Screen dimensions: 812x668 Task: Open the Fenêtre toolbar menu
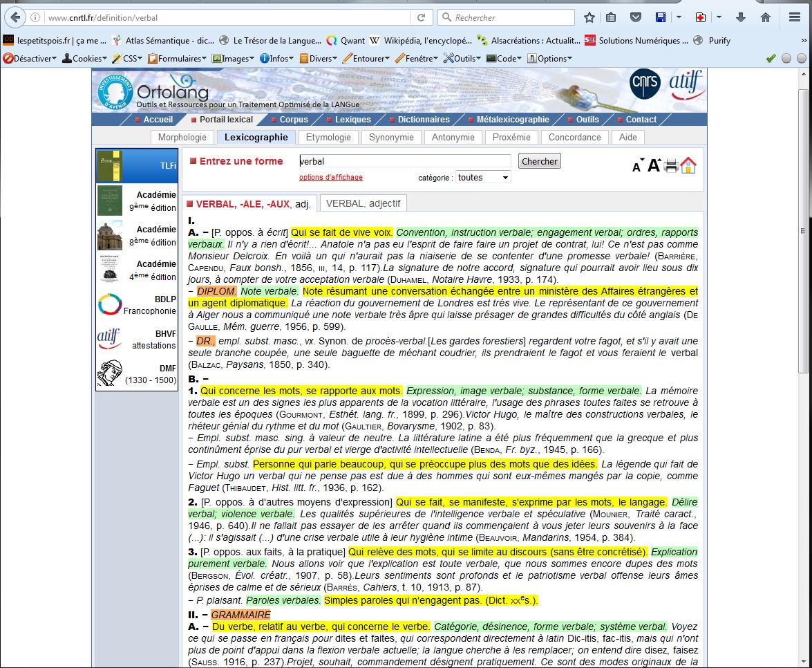pos(416,59)
